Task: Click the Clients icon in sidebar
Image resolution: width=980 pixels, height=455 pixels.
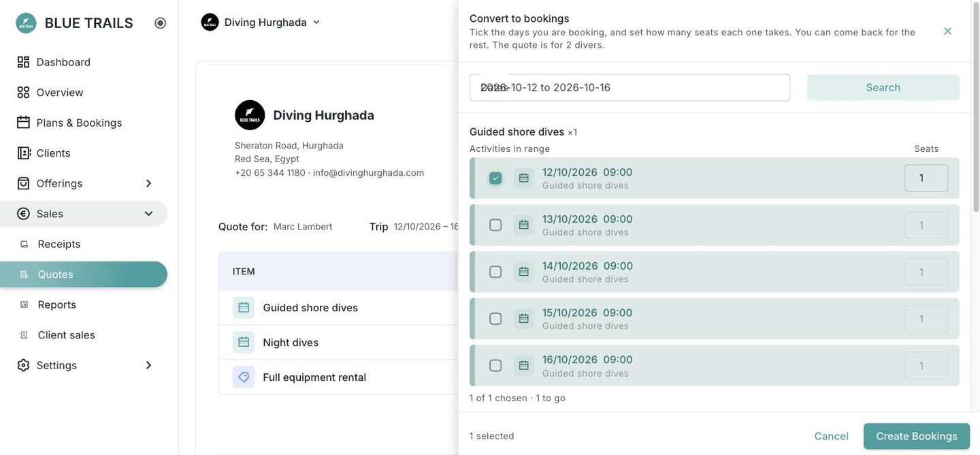Action: point(23,153)
